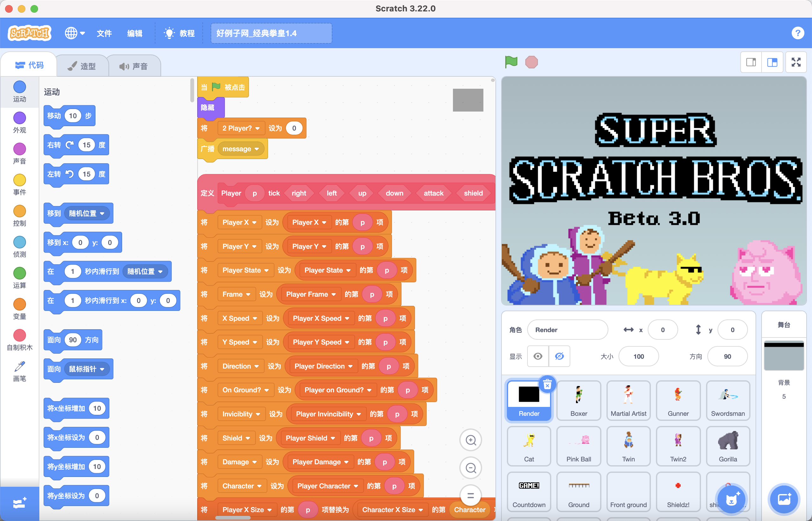
Task: Click the 当 flag 被点击 hat block
Action: pyautogui.click(x=223, y=87)
